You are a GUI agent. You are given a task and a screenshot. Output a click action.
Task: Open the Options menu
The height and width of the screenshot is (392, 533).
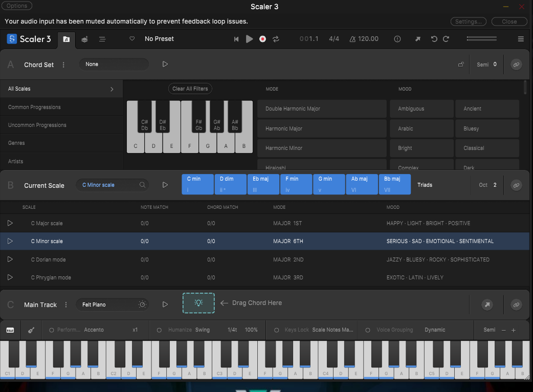click(17, 6)
